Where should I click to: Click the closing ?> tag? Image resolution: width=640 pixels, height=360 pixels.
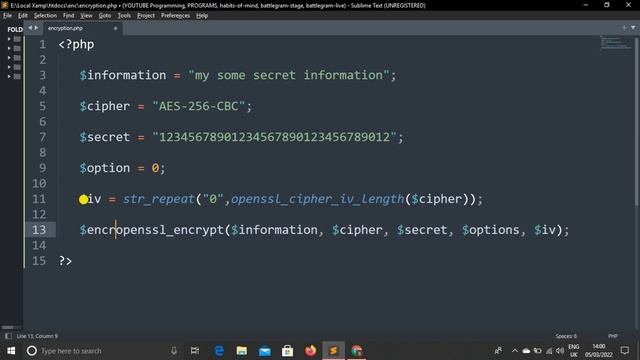[65, 261]
